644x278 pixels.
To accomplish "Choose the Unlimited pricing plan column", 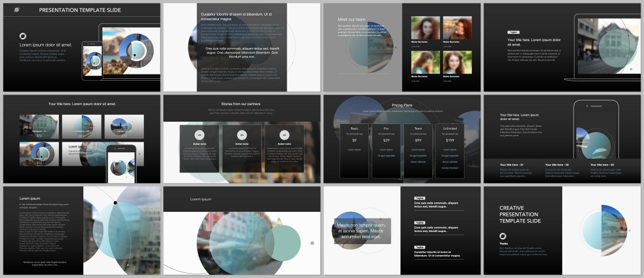I will (450, 151).
